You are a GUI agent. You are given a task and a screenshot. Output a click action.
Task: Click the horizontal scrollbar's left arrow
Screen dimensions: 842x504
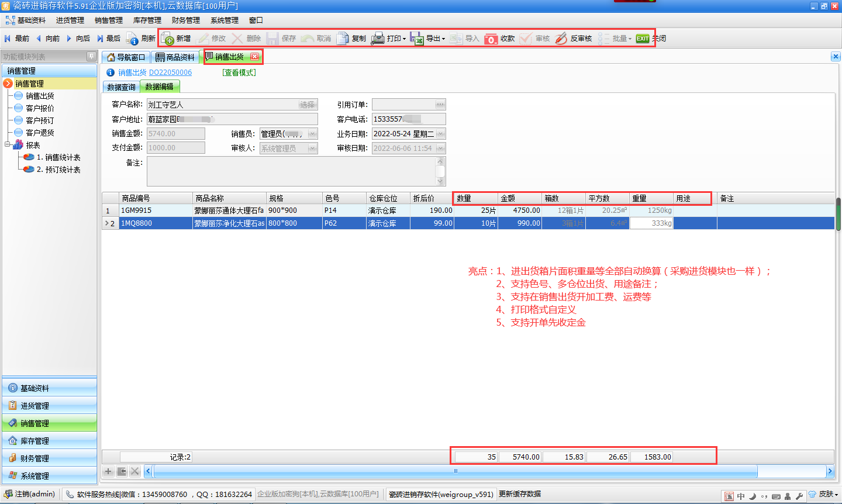pyautogui.click(x=148, y=471)
